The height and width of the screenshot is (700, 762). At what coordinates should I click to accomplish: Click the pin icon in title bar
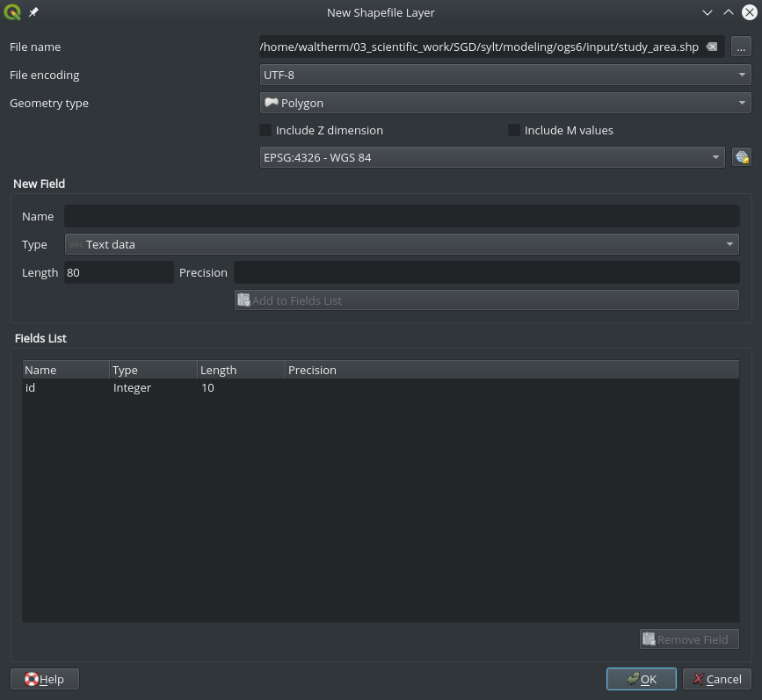point(33,12)
